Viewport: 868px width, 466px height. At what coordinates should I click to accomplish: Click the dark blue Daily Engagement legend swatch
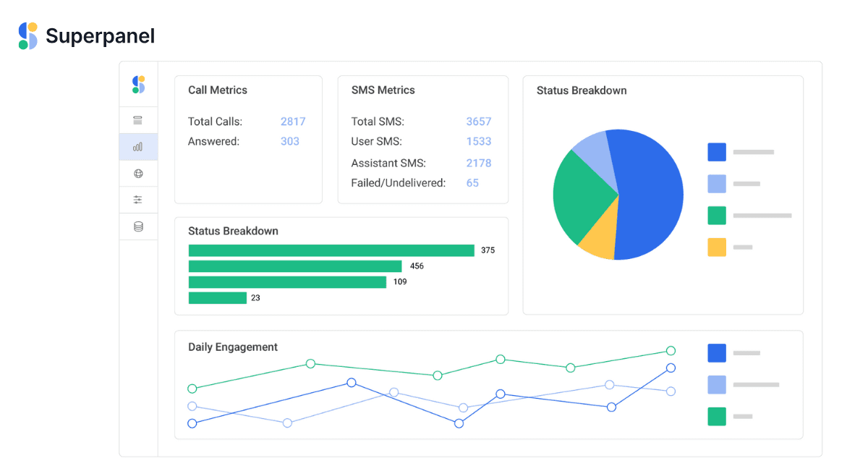717,353
